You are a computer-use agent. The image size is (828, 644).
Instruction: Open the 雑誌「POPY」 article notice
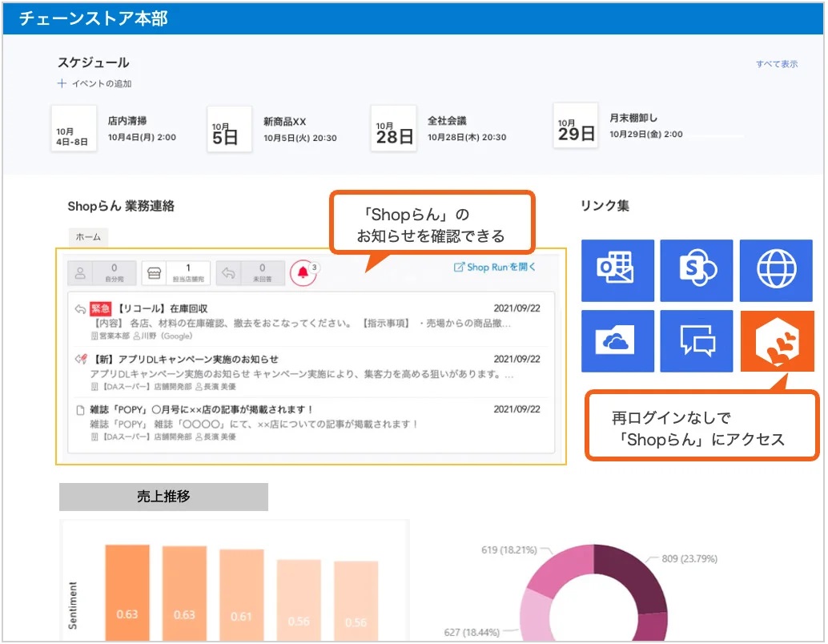click(x=204, y=409)
